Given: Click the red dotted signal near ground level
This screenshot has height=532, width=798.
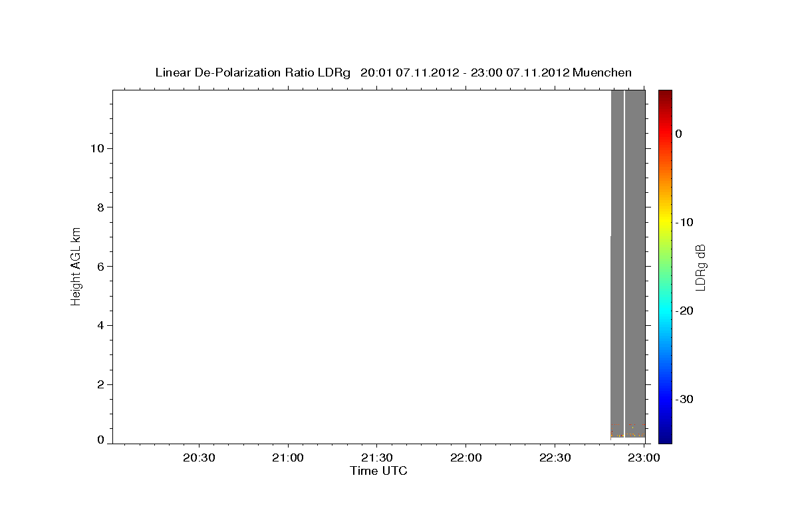Looking at the screenshot, I should pyautogui.click(x=628, y=430).
